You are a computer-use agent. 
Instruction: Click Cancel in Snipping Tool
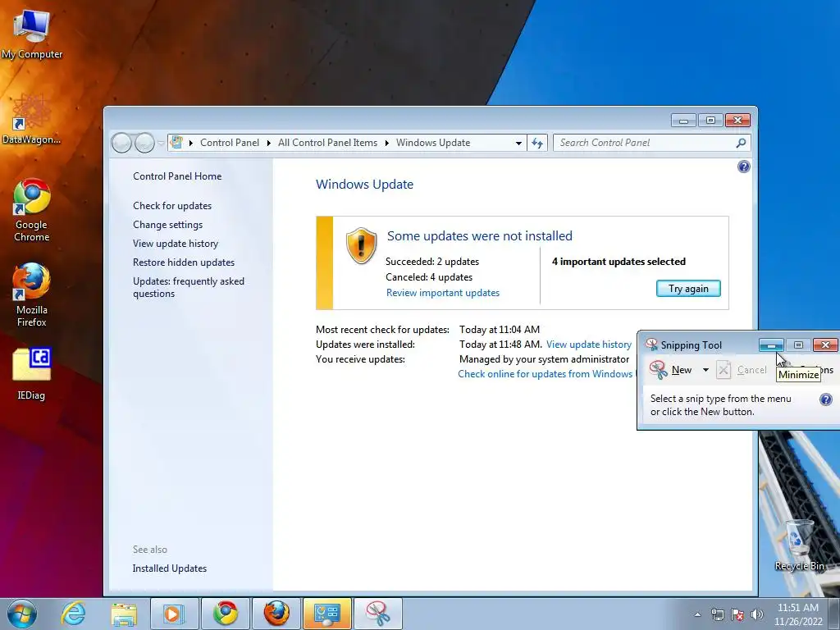tap(742, 370)
